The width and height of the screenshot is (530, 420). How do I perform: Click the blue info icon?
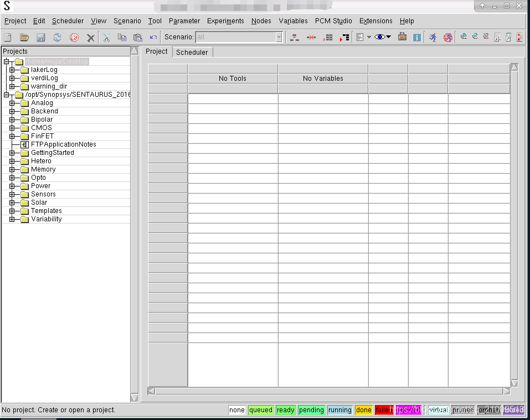coord(417,37)
